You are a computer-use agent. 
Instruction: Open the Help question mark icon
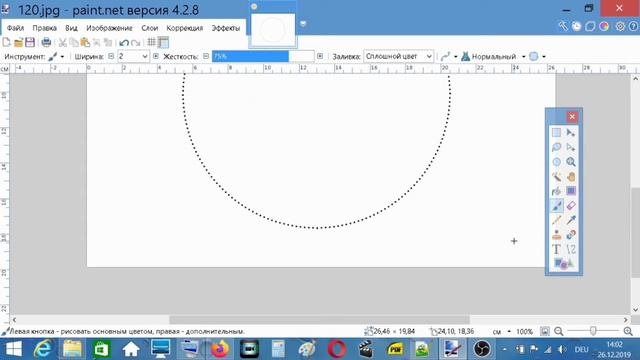click(633, 27)
